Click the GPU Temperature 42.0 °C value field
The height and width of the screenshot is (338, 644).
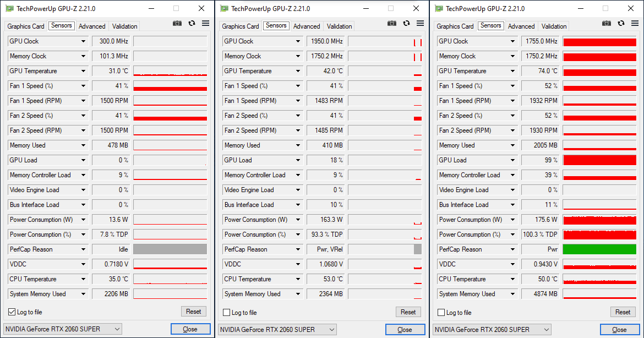click(x=325, y=71)
